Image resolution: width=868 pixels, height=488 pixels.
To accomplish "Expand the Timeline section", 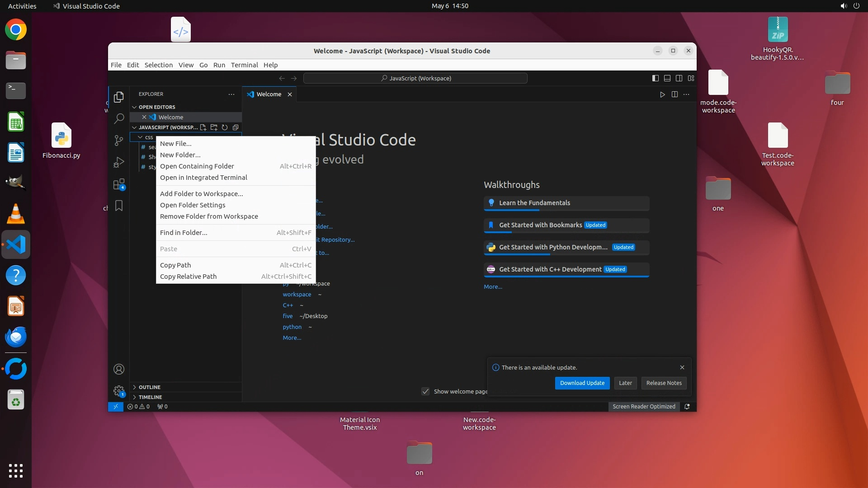I will click(x=150, y=397).
